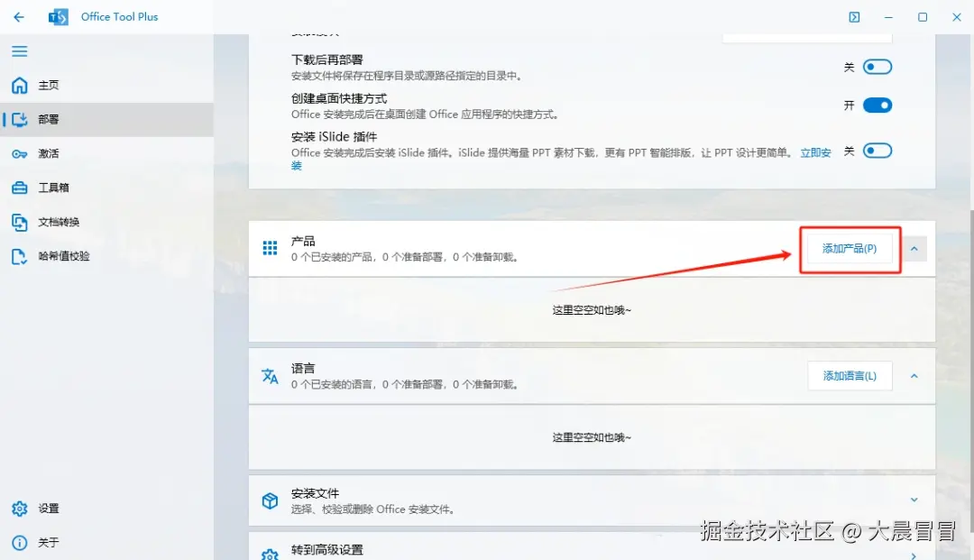
Task: Click the 添加语言(L) button
Action: 850,376
